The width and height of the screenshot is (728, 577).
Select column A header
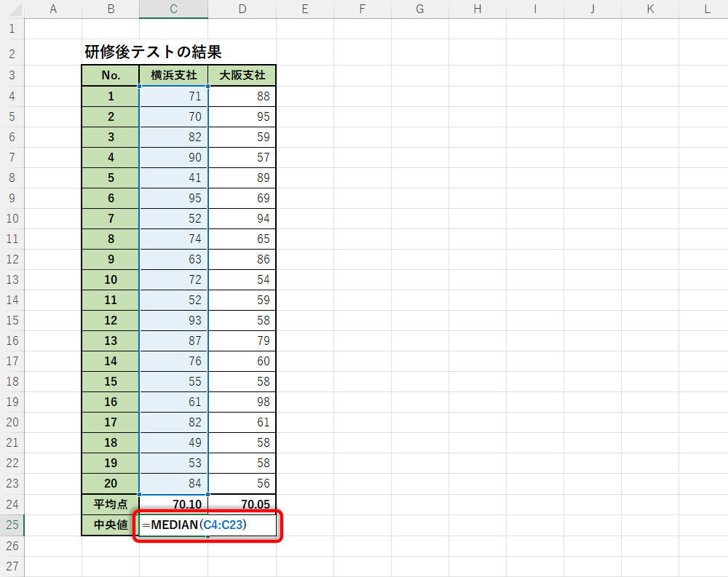52,9
